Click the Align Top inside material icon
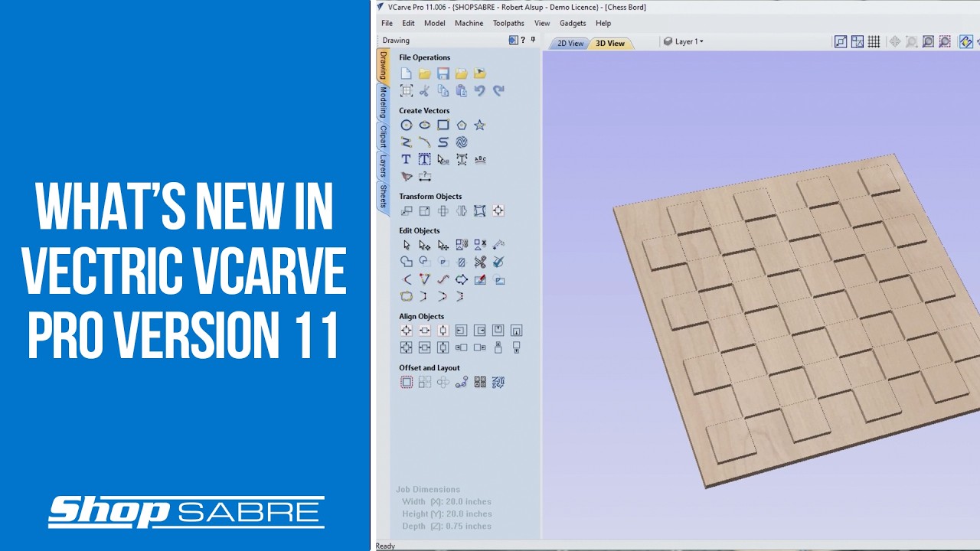The image size is (980, 551). tap(498, 331)
